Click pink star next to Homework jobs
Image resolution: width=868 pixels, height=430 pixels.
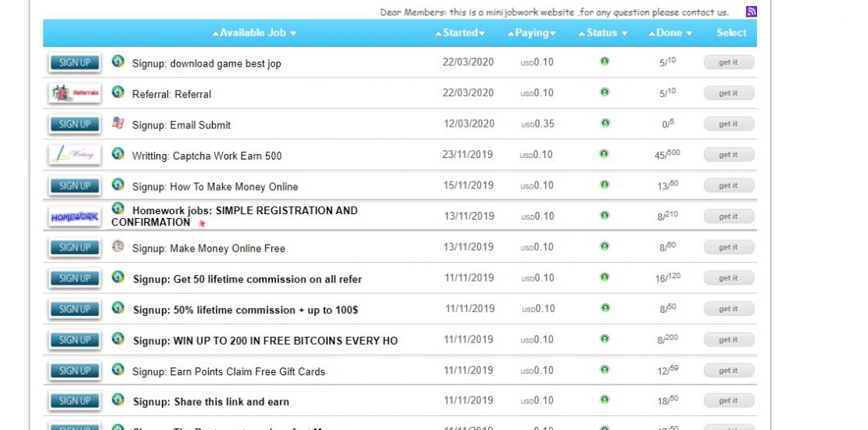click(x=202, y=224)
